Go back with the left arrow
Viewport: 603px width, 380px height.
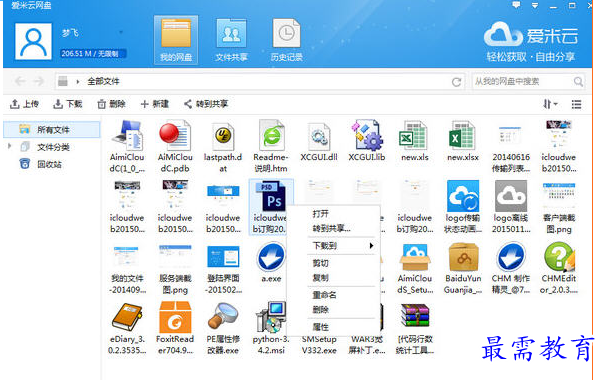click(20, 82)
